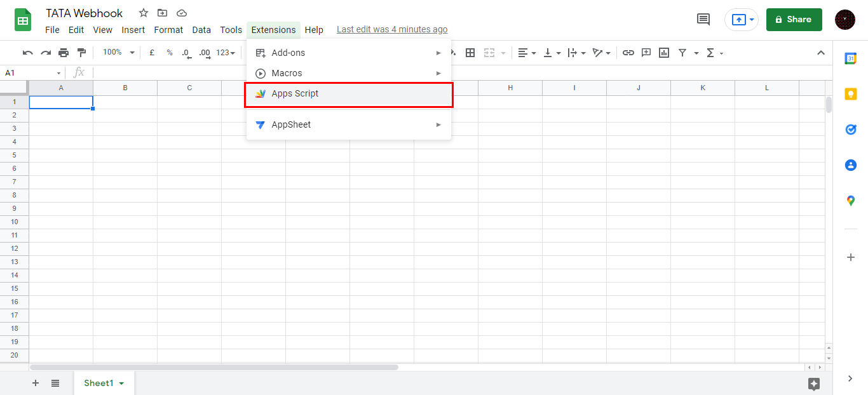
Task: Increase decimal places
Action: (205, 53)
